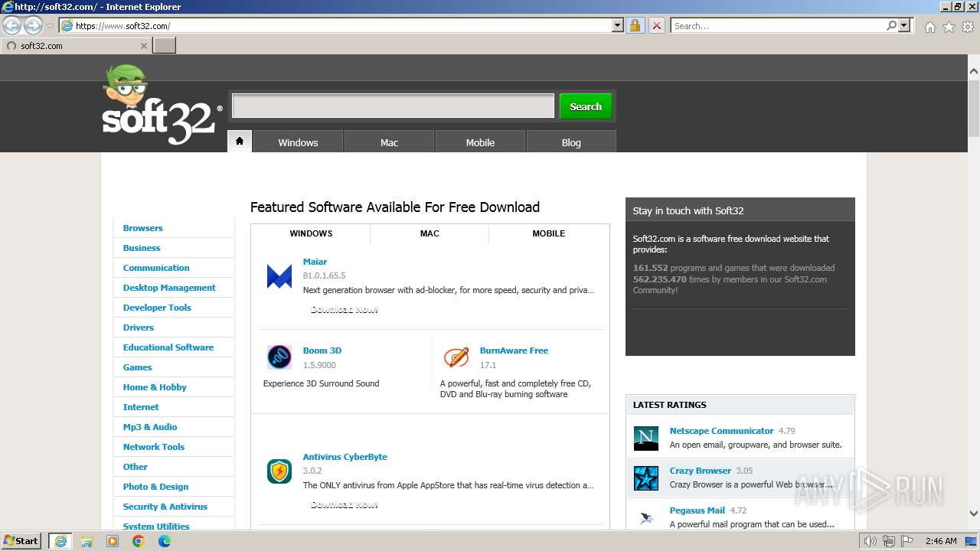This screenshot has height=551, width=980.
Task: Click the IE Back arrow button
Action: (11, 26)
